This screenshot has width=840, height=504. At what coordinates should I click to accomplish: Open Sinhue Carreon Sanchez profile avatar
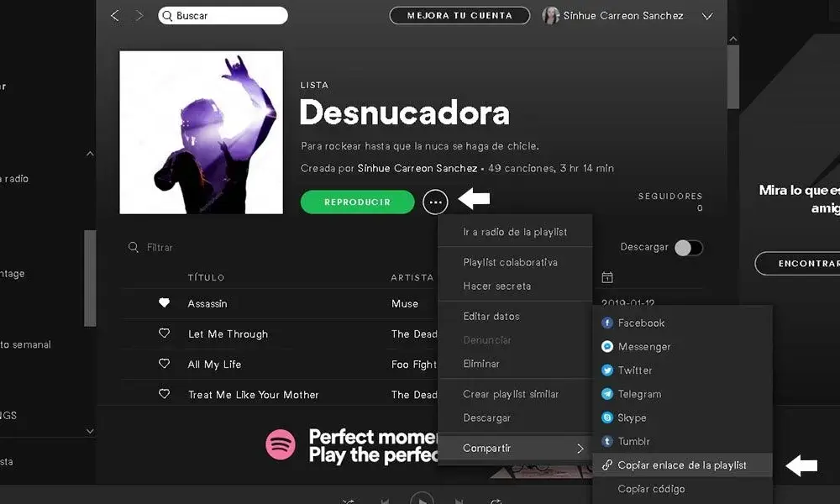tap(551, 15)
